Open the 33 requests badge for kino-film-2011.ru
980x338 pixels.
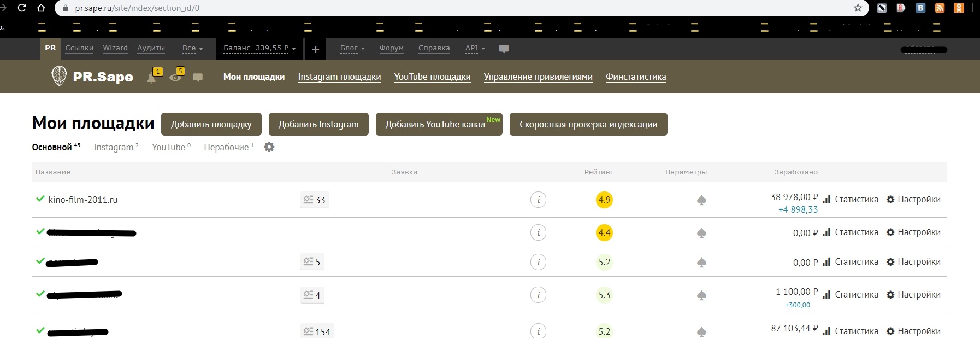(x=315, y=200)
